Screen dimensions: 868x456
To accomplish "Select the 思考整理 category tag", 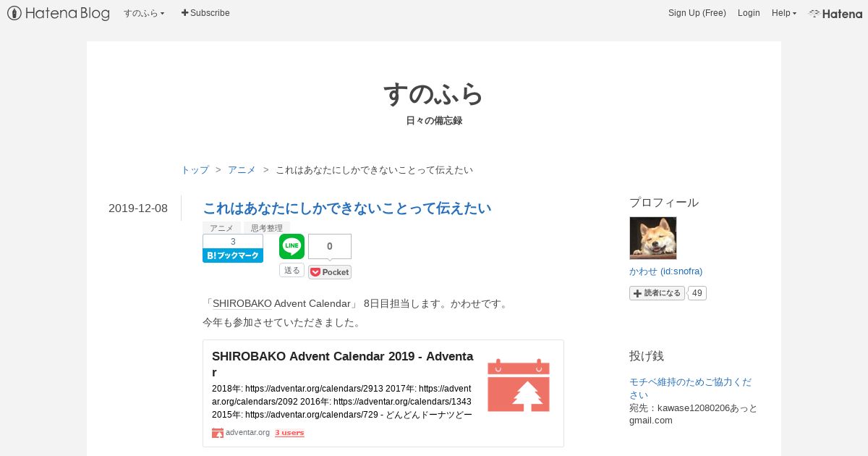I will pyautogui.click(x=267, y=228).
